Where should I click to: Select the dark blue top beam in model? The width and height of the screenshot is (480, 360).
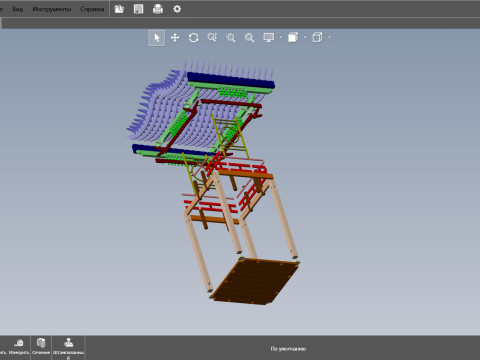coord(231,80)
